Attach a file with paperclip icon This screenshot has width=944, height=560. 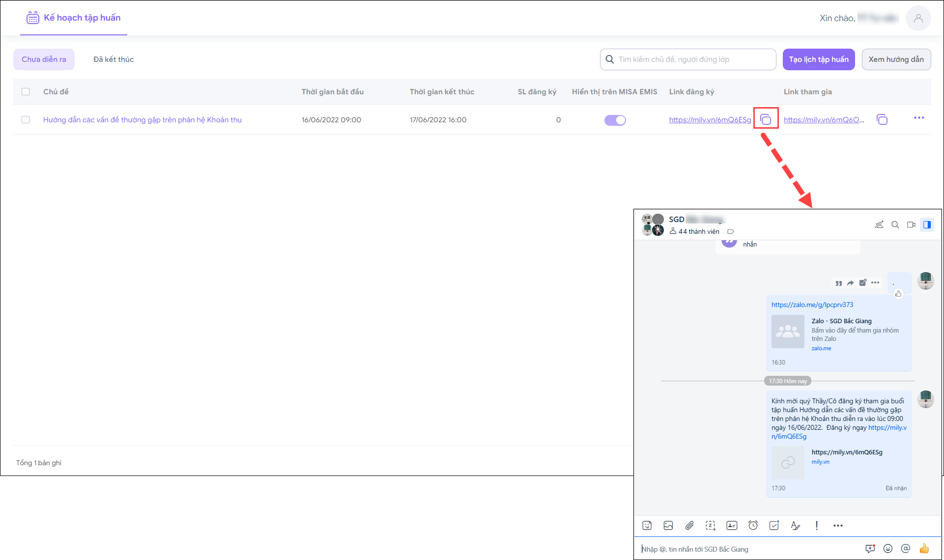click(x=689, y=526)
